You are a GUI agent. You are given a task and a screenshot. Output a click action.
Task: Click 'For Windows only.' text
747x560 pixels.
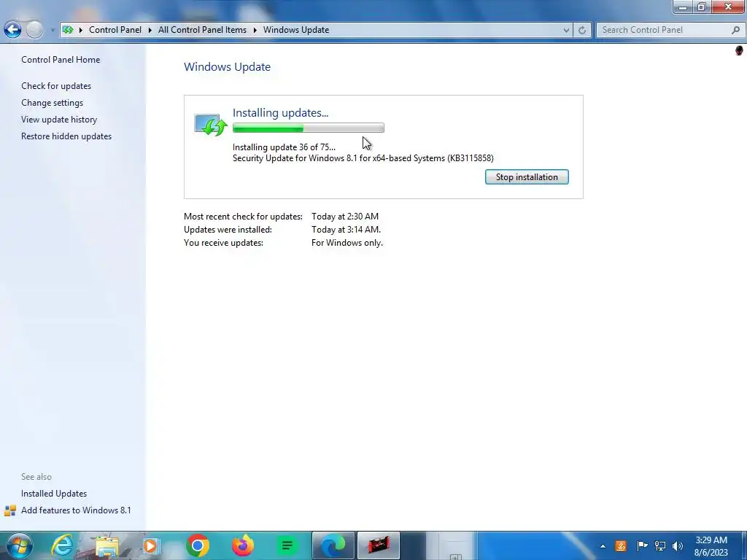347,242
